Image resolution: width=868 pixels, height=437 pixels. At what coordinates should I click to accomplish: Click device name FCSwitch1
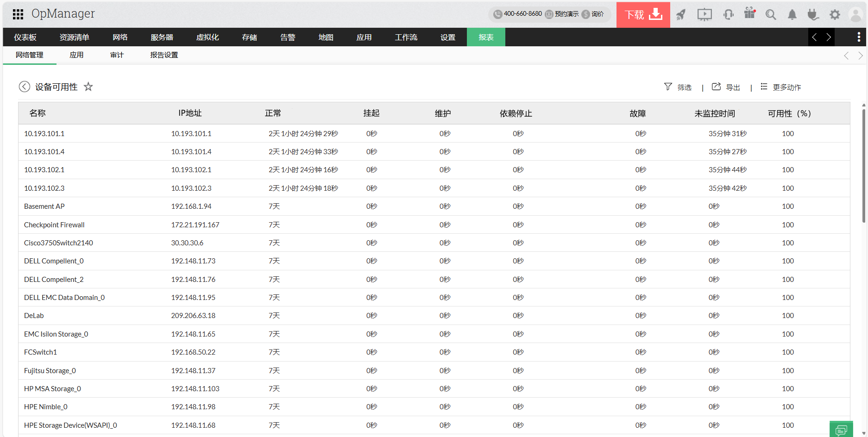(40, 352)
